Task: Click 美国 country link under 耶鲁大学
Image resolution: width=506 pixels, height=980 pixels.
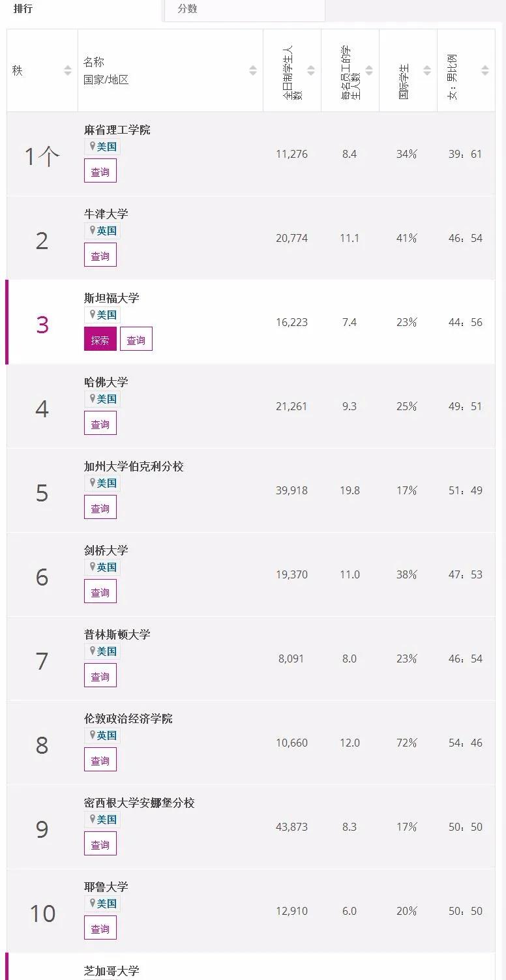Action: tap(107, 904)
